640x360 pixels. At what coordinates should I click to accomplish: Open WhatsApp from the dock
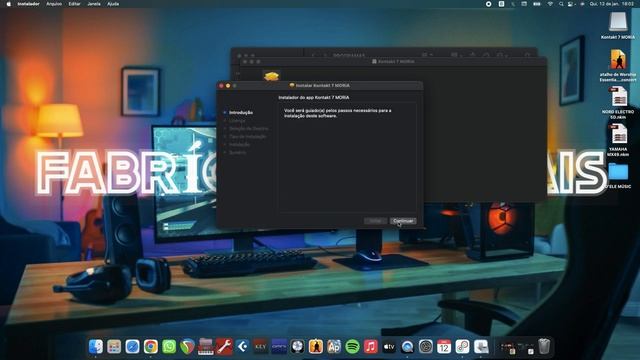169,347
